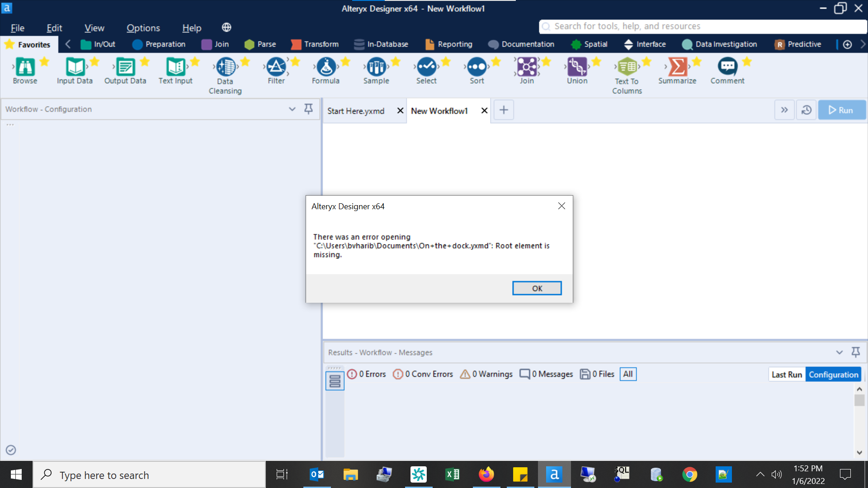Viewport: 868px width, 488px height.
Task: Show overflow tabs with double chevron
Action: pos(784,110)
